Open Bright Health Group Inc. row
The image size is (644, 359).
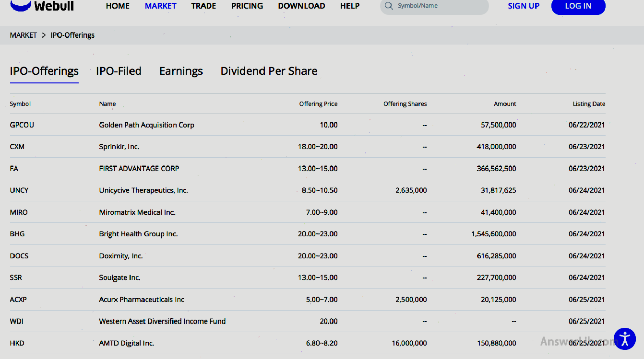(x=307, y=234)
